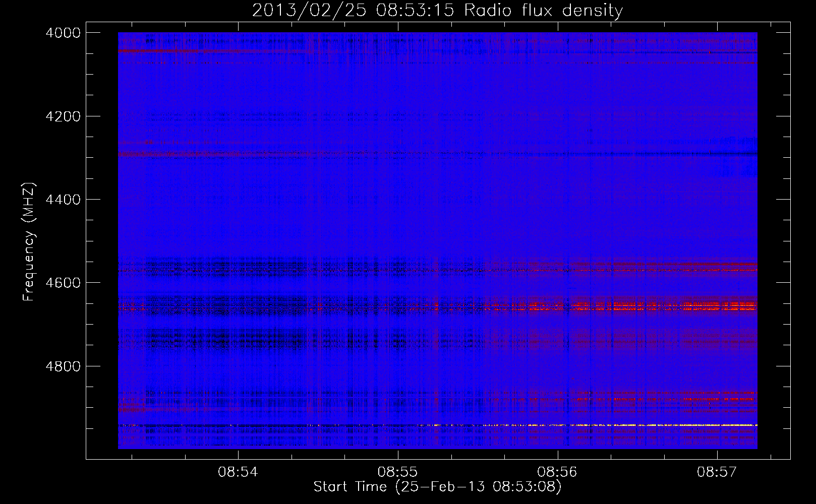Click the plot title '2013/02/25 08:53:15 Radio flux density'

(437, 10)
